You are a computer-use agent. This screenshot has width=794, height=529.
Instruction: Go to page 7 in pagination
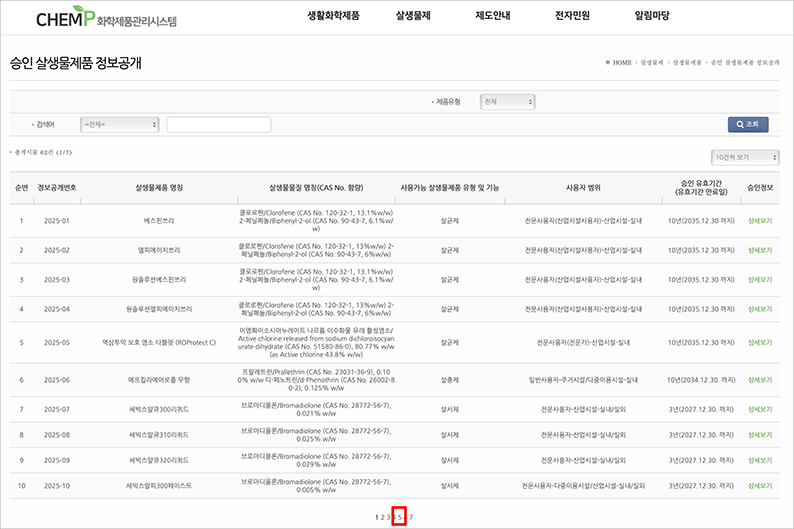411,517
